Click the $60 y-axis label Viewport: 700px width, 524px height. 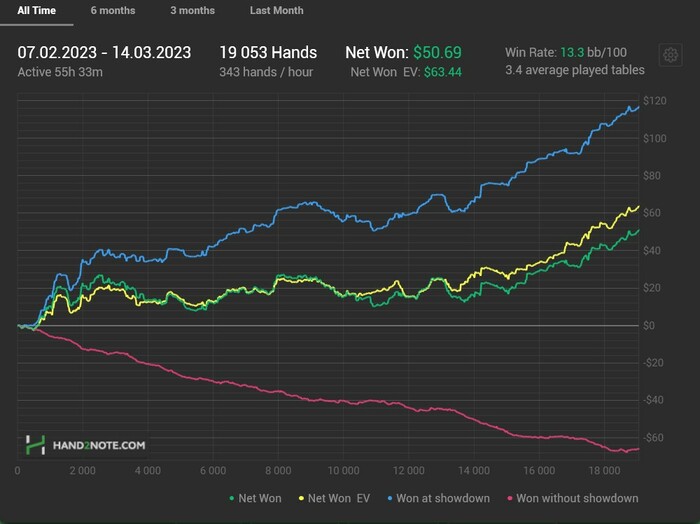tap(652, 213)
